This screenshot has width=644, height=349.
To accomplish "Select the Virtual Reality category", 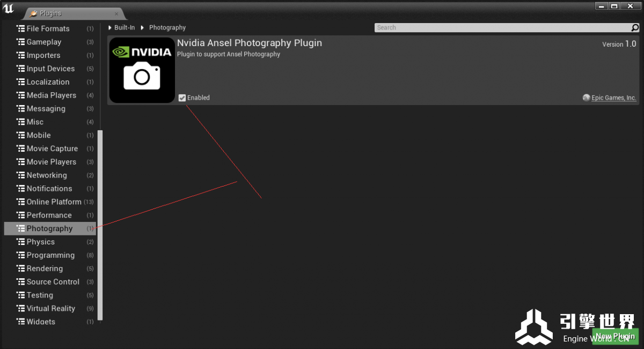I will pos(50,309).
